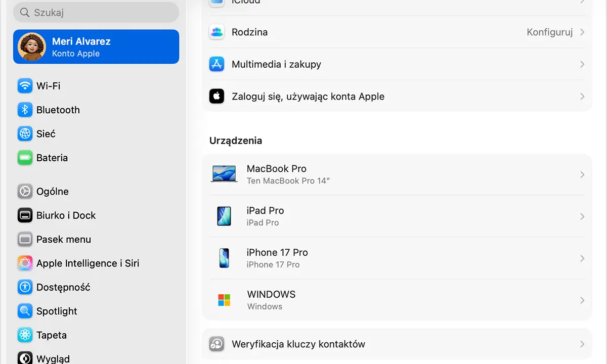Click 'Ten MacBook Pro 14″' subtitle text
The height and width of the screenshot is (364, 607).
288,180
